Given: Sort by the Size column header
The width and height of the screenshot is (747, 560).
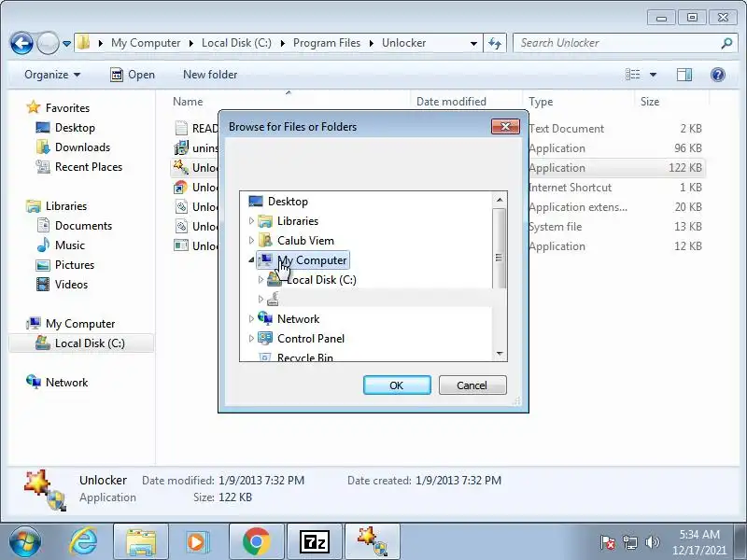Looking at the screenshot, I should [650, 102].
